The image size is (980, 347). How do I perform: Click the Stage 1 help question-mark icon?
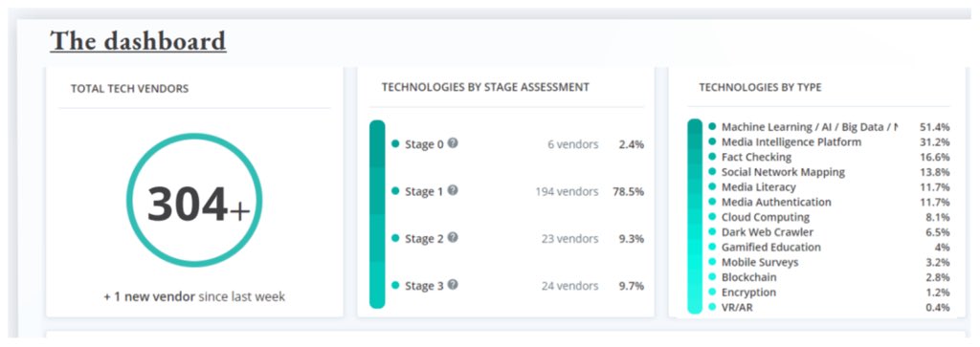click(x=453, y=190)
